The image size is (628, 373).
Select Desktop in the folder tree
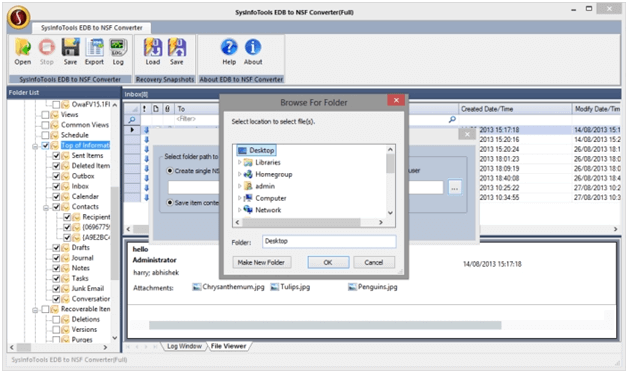coord(257,150)
